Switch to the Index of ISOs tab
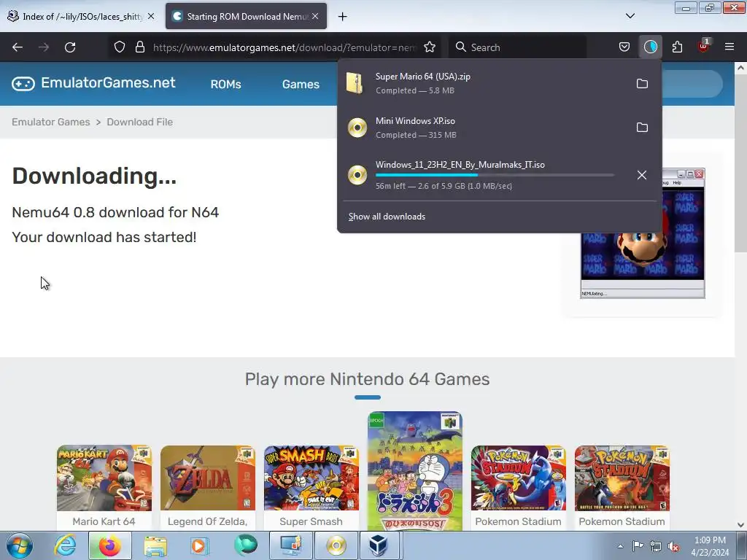 click(x=76, y=16)
